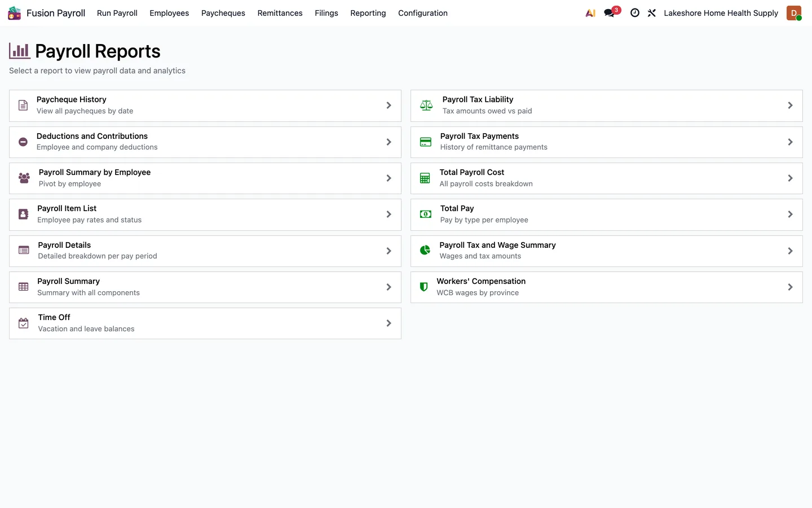Open the AI assistant icon in top bar
The width and height of the screenshot is (812, 508).
click(590, 13)
